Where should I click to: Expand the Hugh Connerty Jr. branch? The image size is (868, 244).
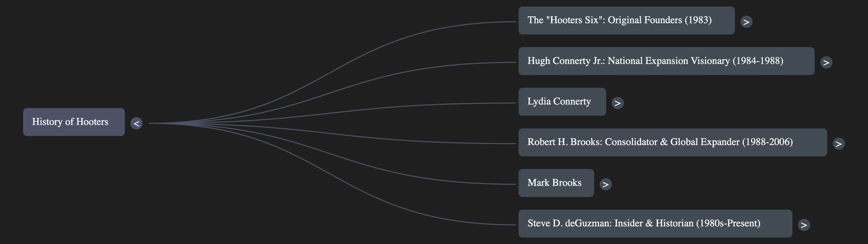click(826, 62)
